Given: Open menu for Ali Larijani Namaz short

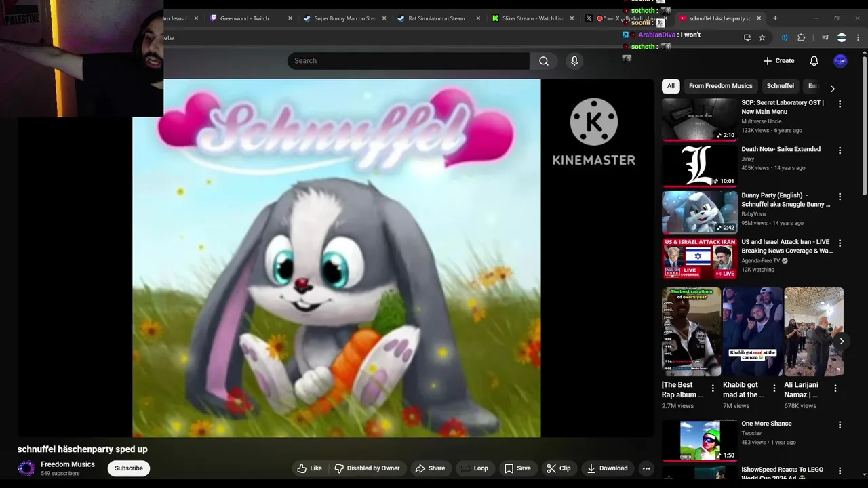Looking at the screenshot, I should pos(835,388).
